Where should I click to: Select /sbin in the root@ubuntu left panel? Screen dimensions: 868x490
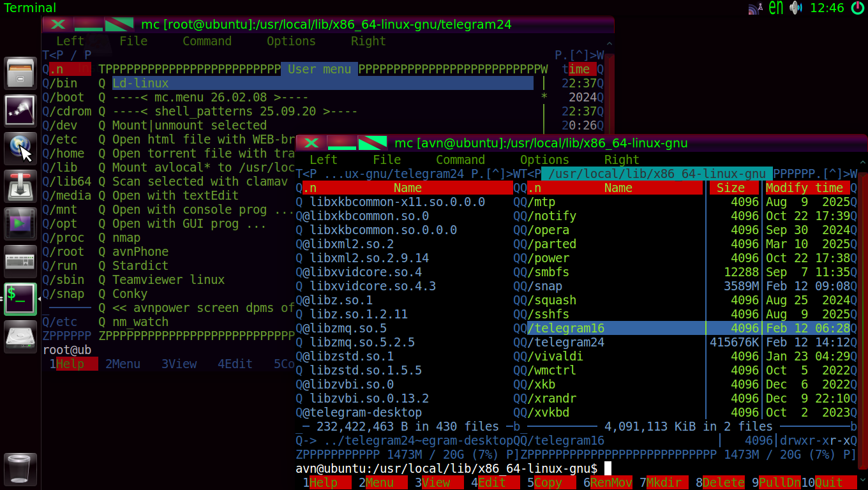66,279
